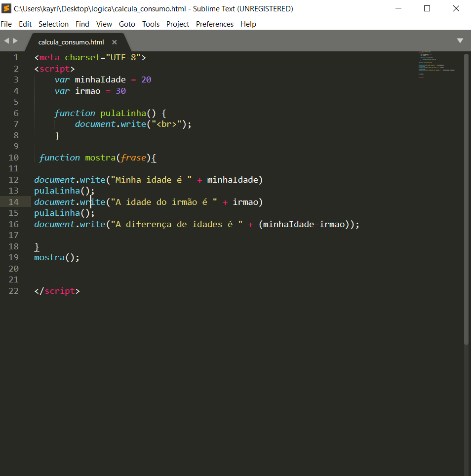Go to previous tab with left arrow
The width and height of the screenshot is (471, 476).
click(x=6, y=40)
